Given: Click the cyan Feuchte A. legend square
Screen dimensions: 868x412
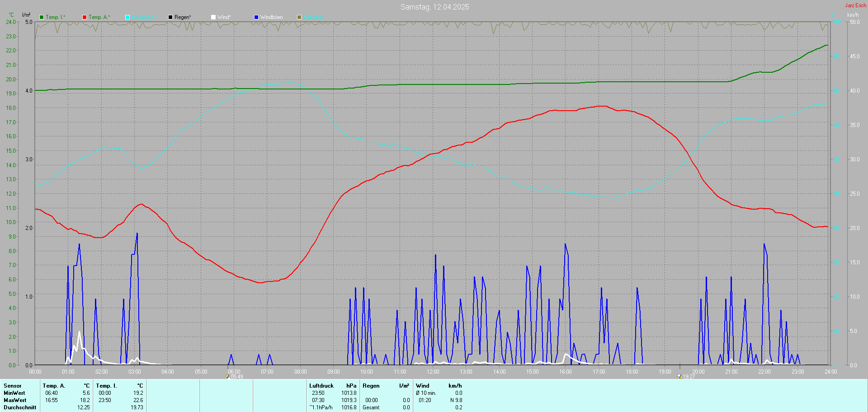Looking at the screenshot, I should (127, 17).
